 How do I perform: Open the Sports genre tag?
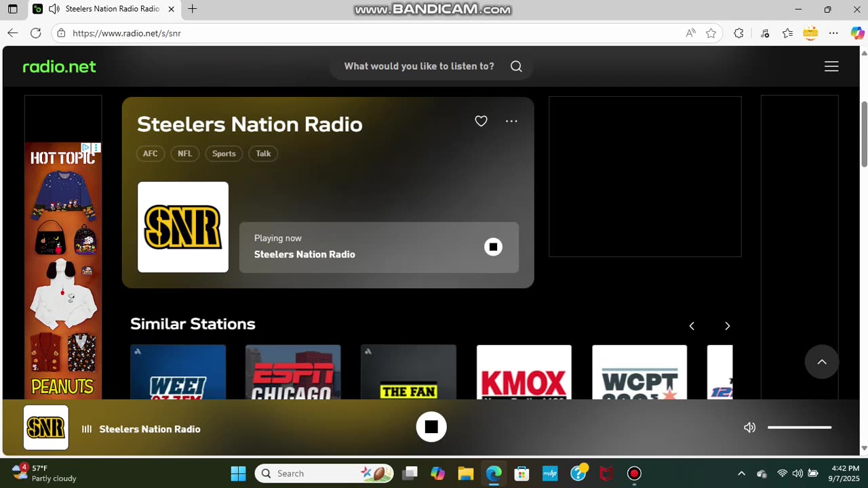(x=224, y=154)
